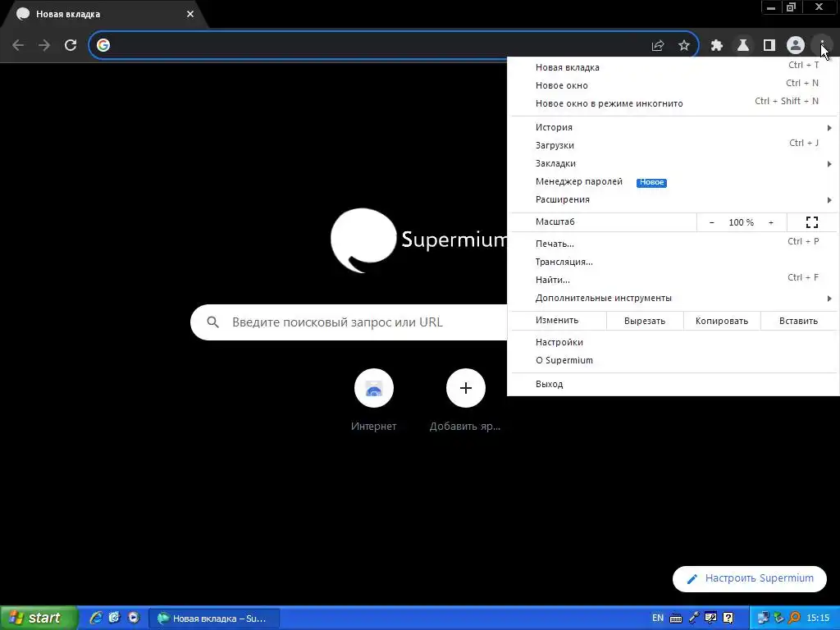840x630 pixels.
Task: Choose 'Выход' to quit browser
Action: pos(673,384)
